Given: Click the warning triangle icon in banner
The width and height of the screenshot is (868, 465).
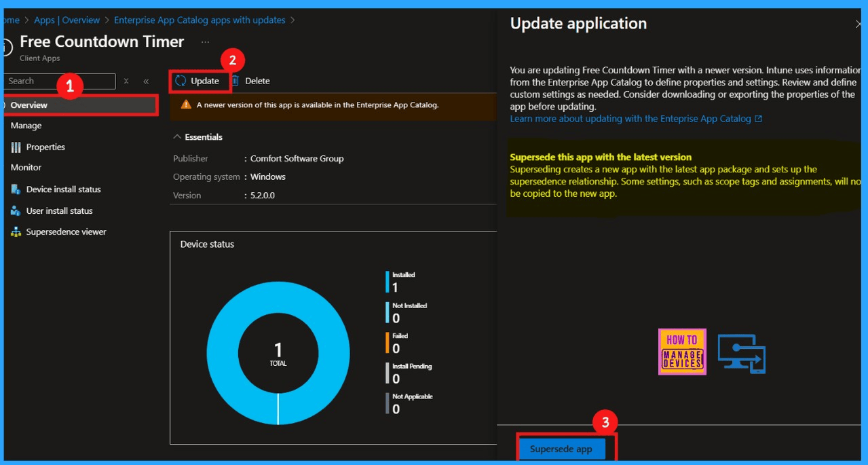Looking at the screenshot, I should (186, 105).
